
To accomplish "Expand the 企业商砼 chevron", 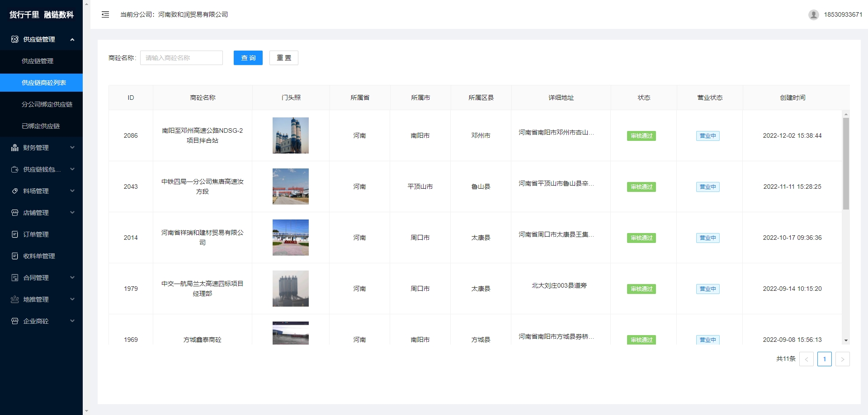I will (x=72, y=321).
